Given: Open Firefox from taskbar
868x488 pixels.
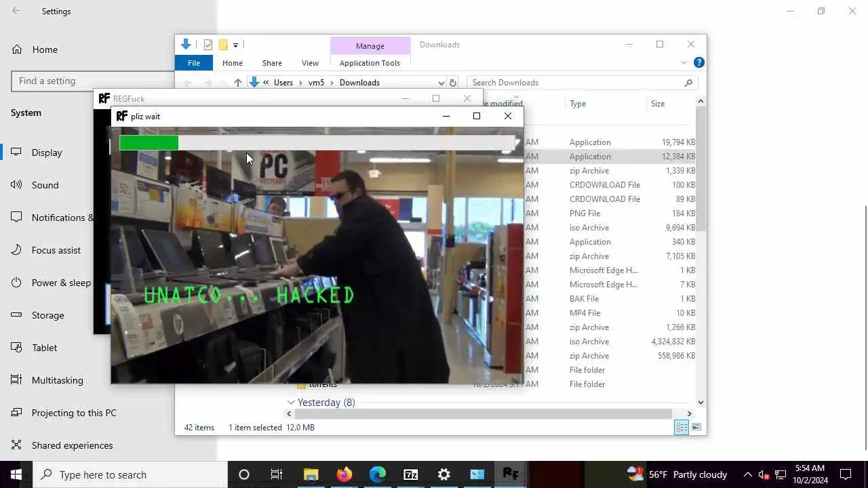Looking at the screenshot, I should [x=344, y=474].
